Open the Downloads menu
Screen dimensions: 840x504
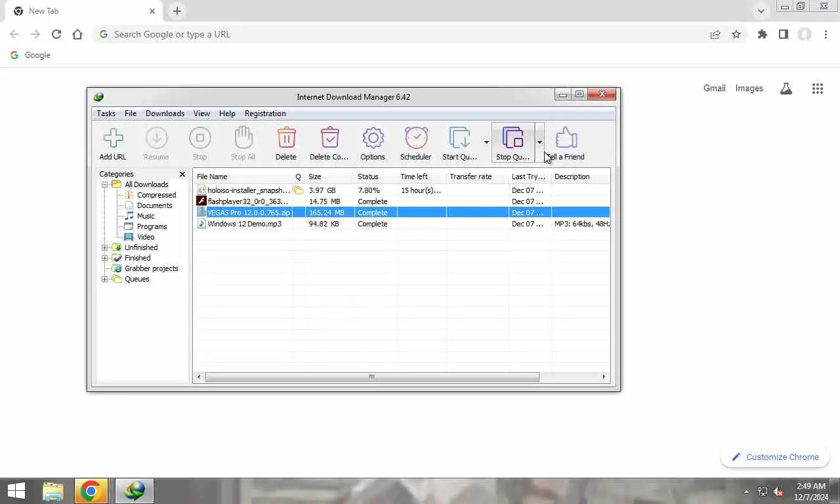pos(165,114)
